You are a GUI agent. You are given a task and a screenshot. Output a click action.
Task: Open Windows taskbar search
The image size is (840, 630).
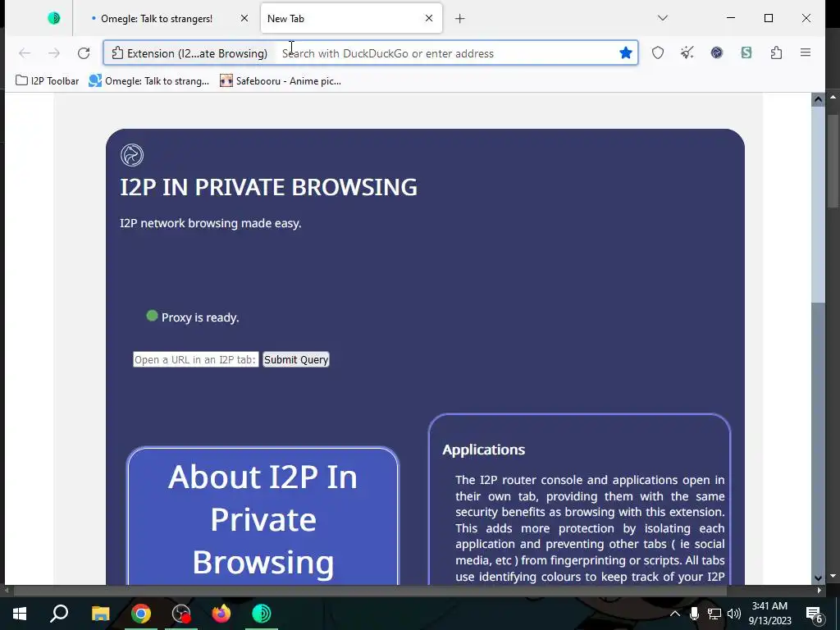[x=59, y=614]
